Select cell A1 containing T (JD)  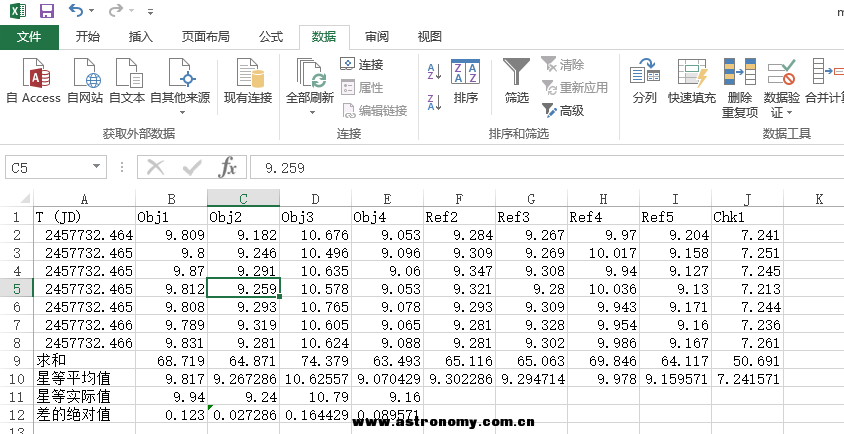[x=85, y=216]
